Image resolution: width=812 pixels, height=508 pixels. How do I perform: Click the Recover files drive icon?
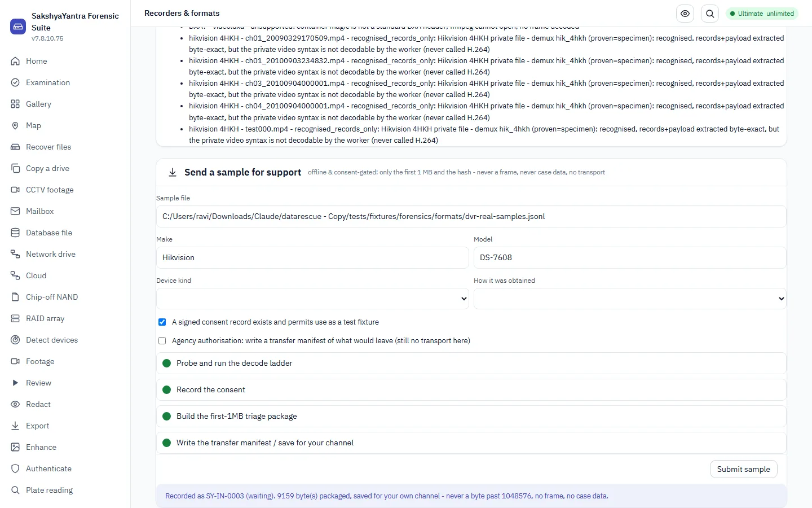(15, 147)
